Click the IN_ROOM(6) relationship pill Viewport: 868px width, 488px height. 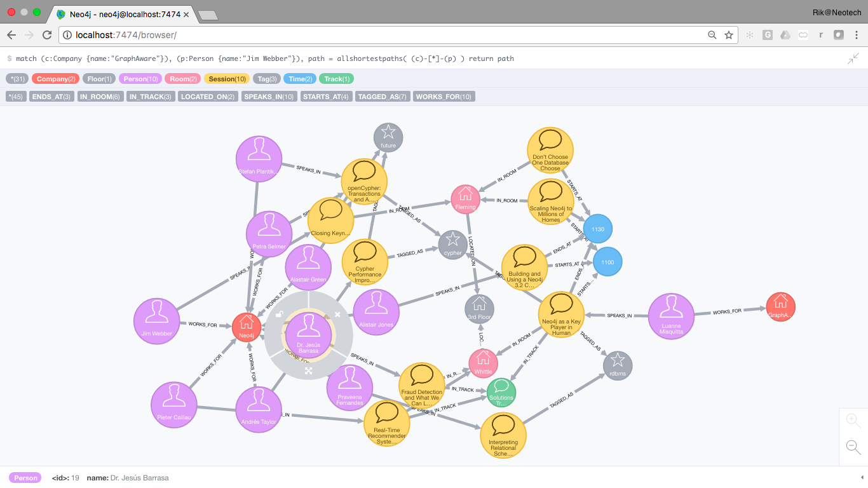click(99, 97)
